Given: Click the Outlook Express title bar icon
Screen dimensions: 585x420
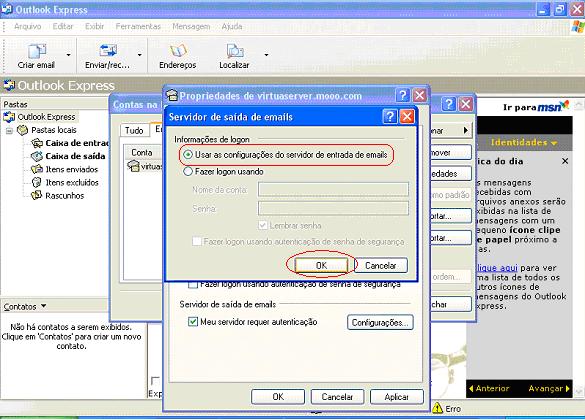Looking at the screenshot, I should coord(7,9).
